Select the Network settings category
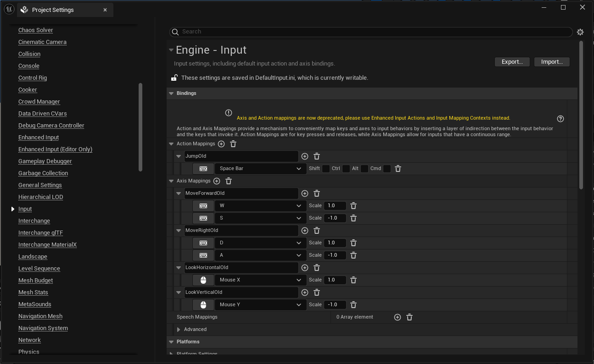Screen dimensions: 594x364 (x=29, y=340)
